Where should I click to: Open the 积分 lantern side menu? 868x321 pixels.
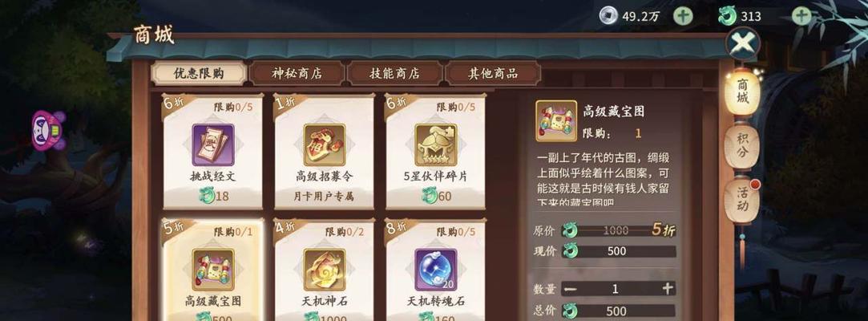tap(742, 146)
